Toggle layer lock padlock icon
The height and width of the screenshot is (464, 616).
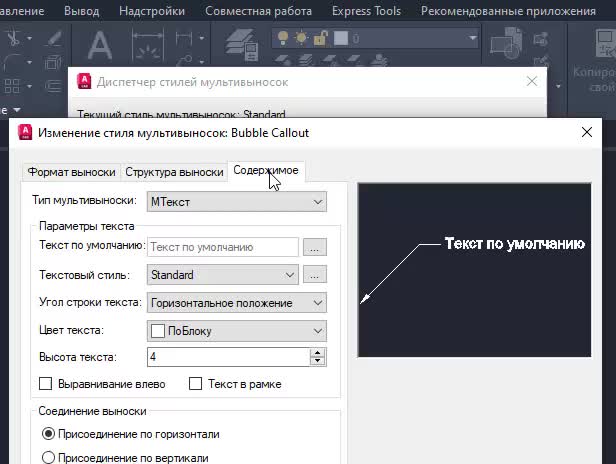click(320, 38)
